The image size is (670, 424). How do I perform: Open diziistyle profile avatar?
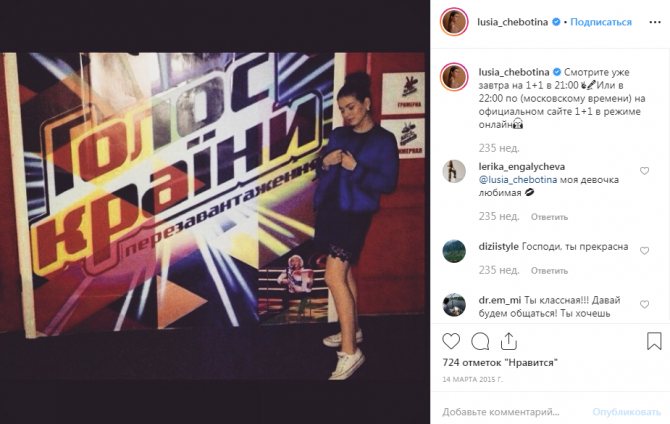point(454,251)
